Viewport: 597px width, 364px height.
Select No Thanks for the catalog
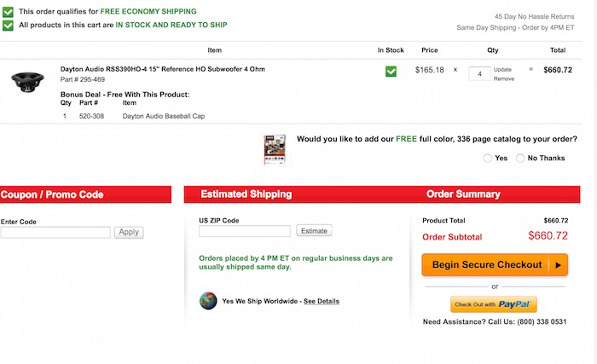point(520,158)
